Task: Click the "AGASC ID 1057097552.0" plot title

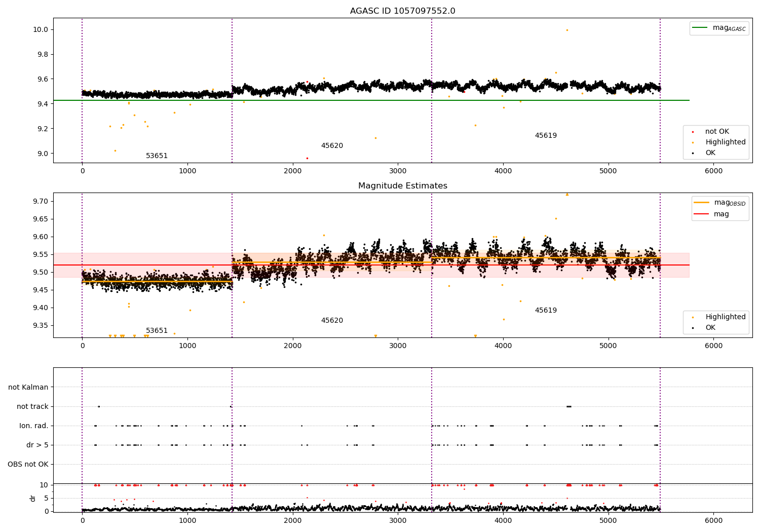Action: [402, 11]
